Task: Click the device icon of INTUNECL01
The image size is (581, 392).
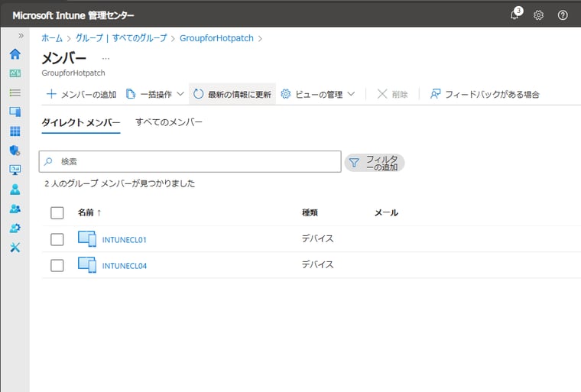Action: [87, 239]
